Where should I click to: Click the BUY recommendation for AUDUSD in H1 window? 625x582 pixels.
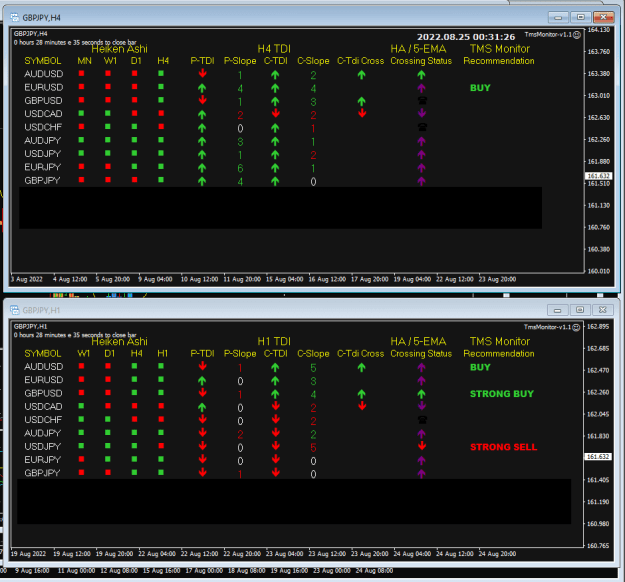tap(480, 367)
